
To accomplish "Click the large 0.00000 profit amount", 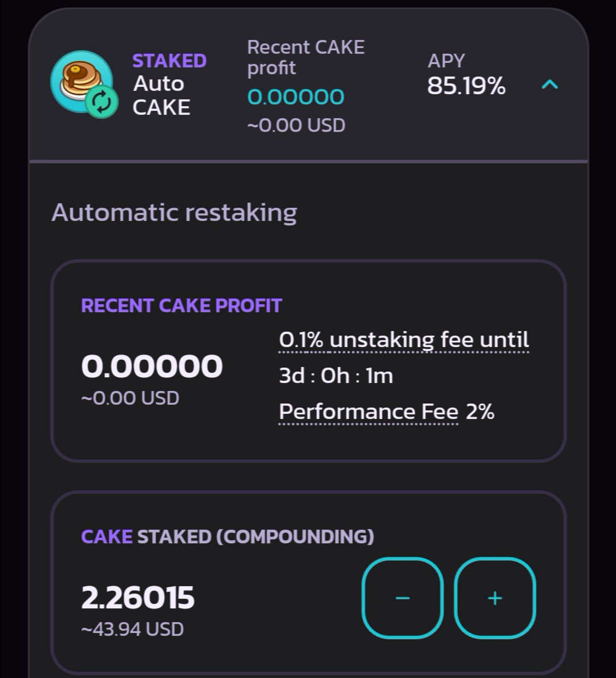I will pos(152,366).
